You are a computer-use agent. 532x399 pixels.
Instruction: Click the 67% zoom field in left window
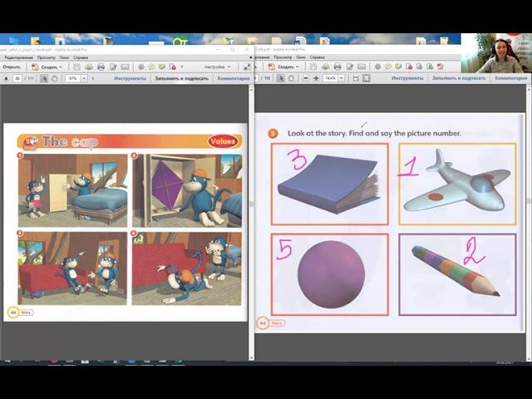pos(73,78)
